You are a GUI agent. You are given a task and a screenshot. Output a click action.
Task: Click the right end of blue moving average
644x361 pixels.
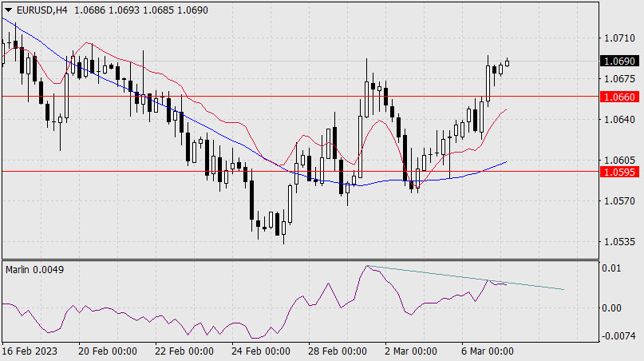point(506,162)
